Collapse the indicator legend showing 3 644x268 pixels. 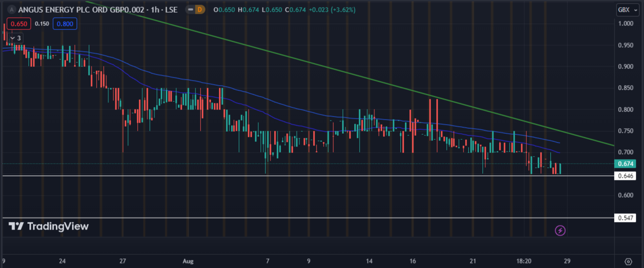[x=16, y=37]
